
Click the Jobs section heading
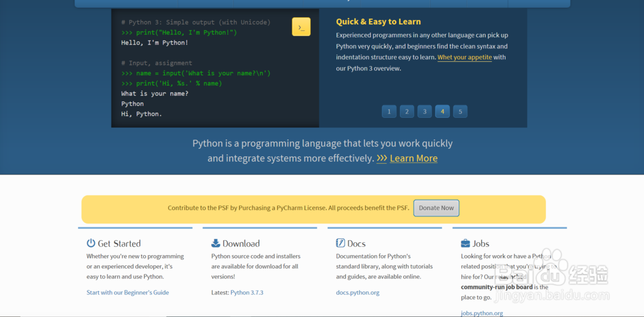click(481, 244)
